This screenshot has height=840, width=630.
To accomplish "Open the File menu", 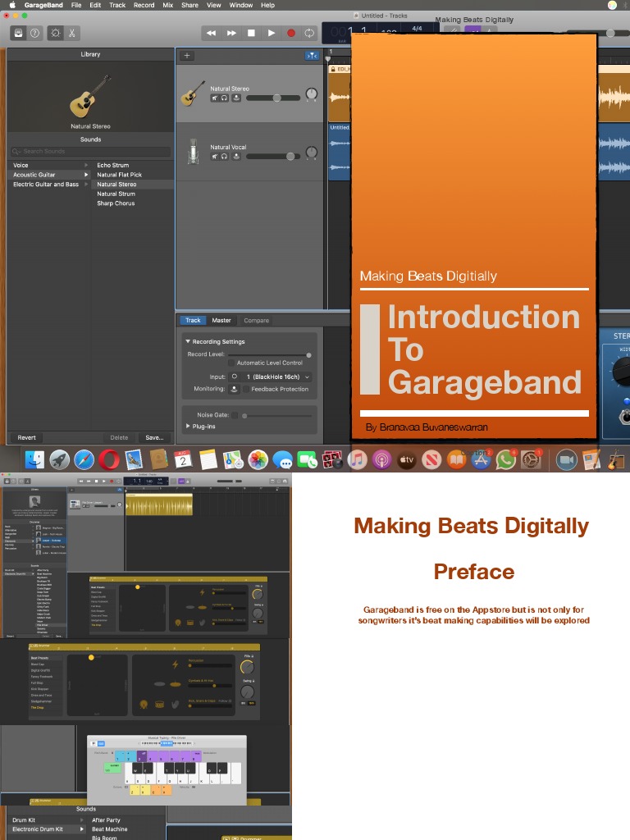I will pos(76,5).
